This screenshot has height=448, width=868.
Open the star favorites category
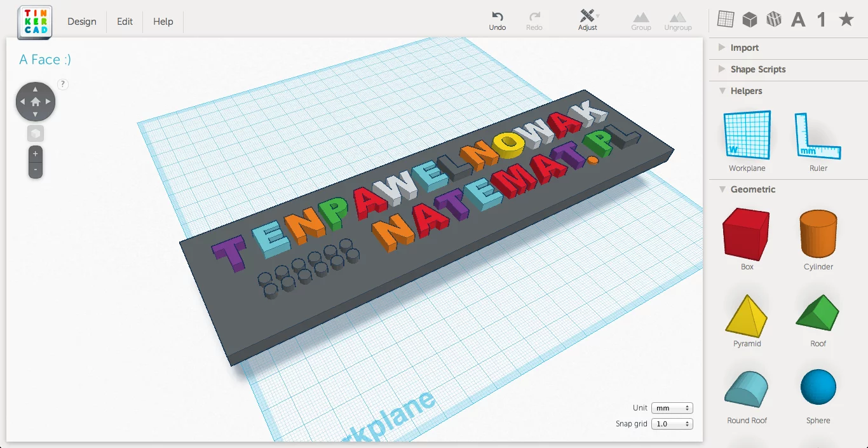tap(846, 20)
